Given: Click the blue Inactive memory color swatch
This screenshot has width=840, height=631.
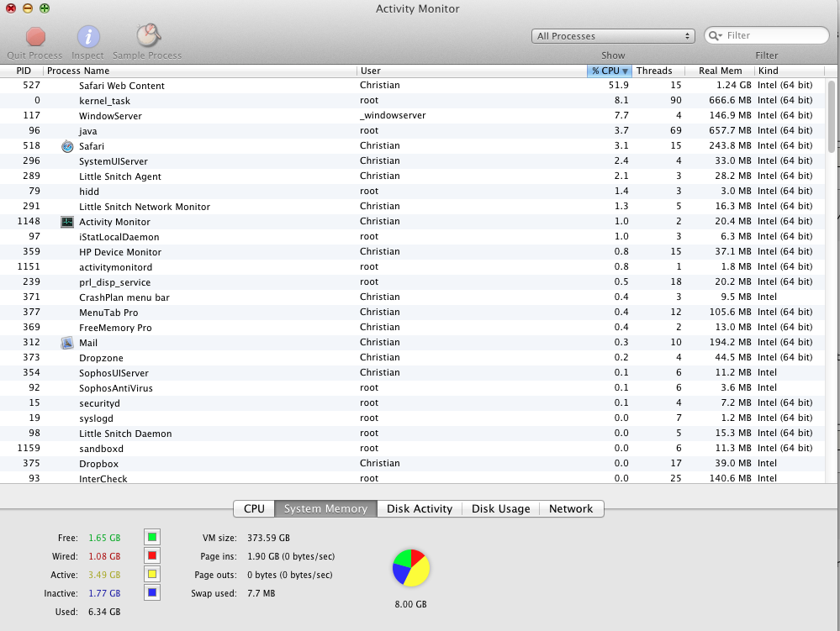Looking at the screenshot, I should point(152,592).
